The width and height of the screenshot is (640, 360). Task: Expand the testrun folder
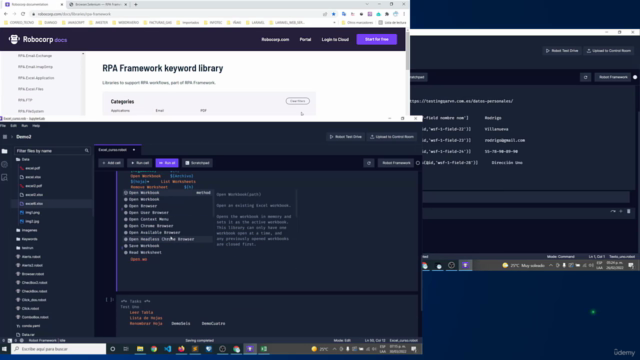[24, 248]
